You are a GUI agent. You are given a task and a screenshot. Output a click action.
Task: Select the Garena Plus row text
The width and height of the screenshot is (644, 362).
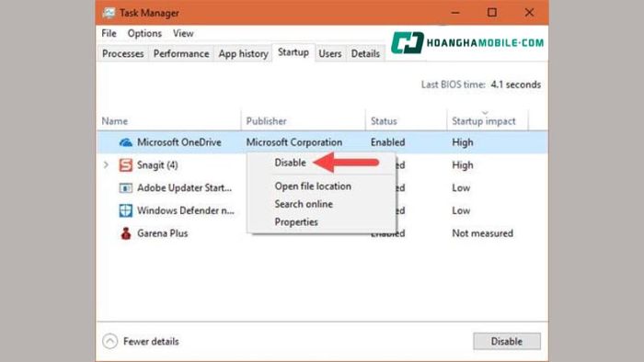[162, 232]
